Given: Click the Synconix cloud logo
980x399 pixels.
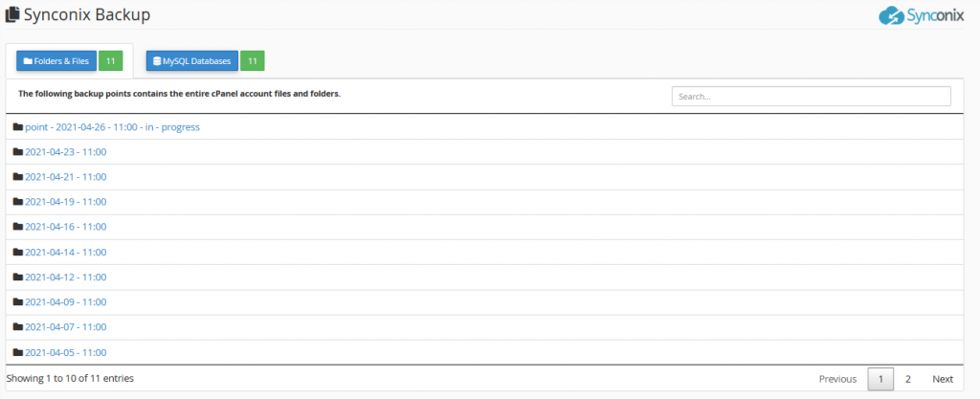Looking at the screenshot, I should [x=922, y=15].
